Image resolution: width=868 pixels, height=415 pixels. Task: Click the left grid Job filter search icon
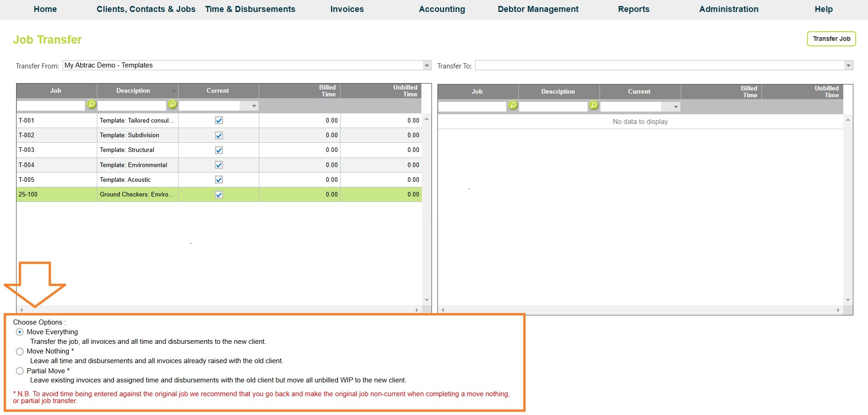click(91, 105)
